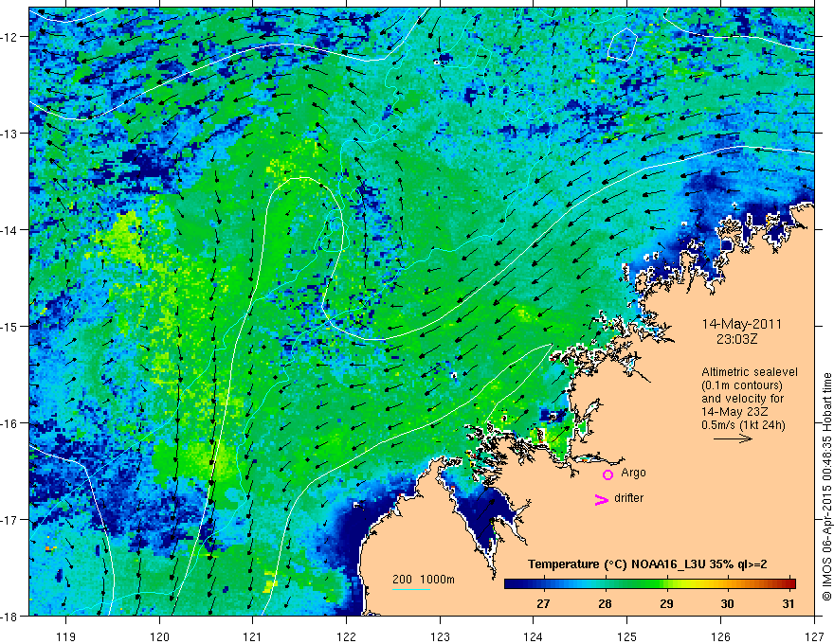This screenshot has width=834, height=644.
Task: Click the Temperature NOAA16_L3U title text
Action: point(647,563)
